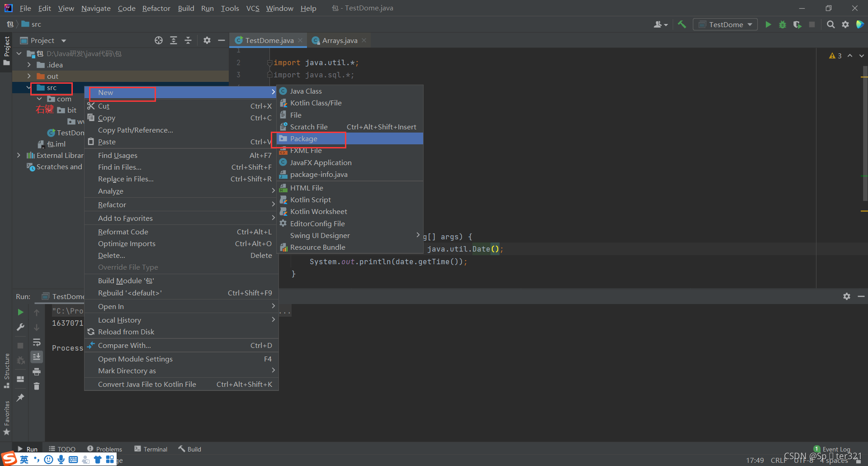Pin the Run tab with pin icon
868x466 pixels.
click(x=20, y=397)
